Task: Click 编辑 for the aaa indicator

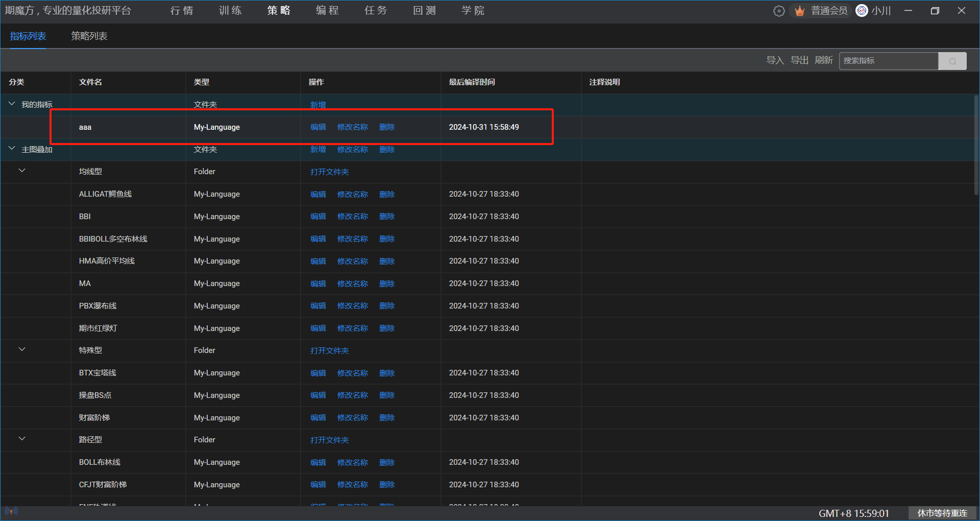Action: pyautogui.click(x=318, y=127)
